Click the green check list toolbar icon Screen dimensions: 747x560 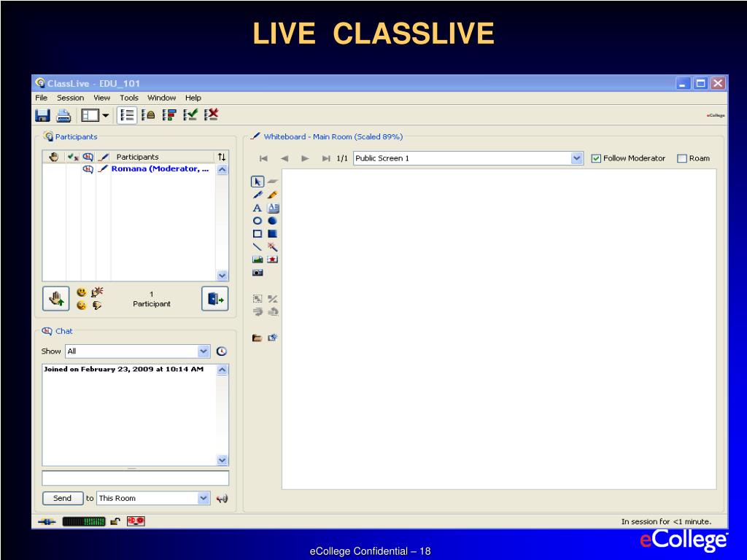click(x=190, y=114)
